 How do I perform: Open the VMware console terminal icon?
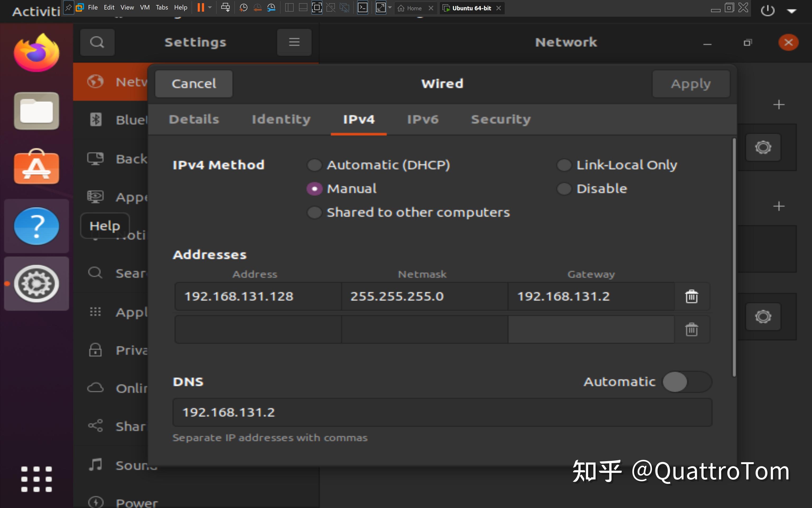(x=363, y=7)
